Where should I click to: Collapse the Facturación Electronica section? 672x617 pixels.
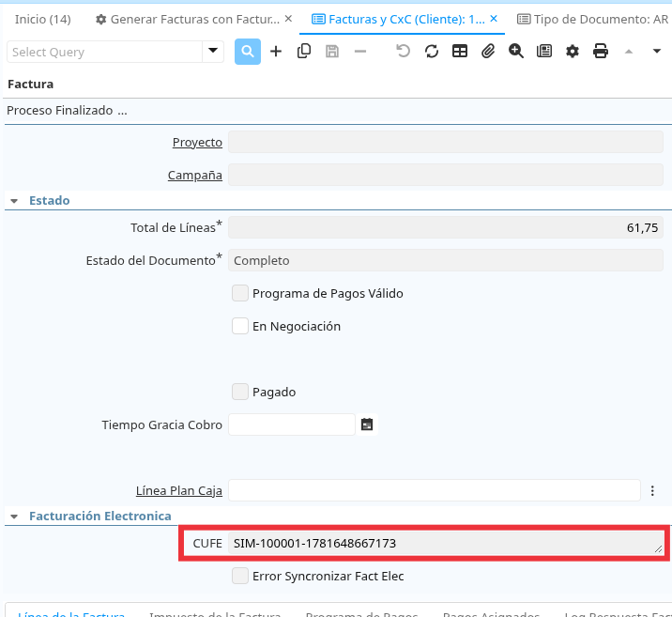[x=14, y=517]
